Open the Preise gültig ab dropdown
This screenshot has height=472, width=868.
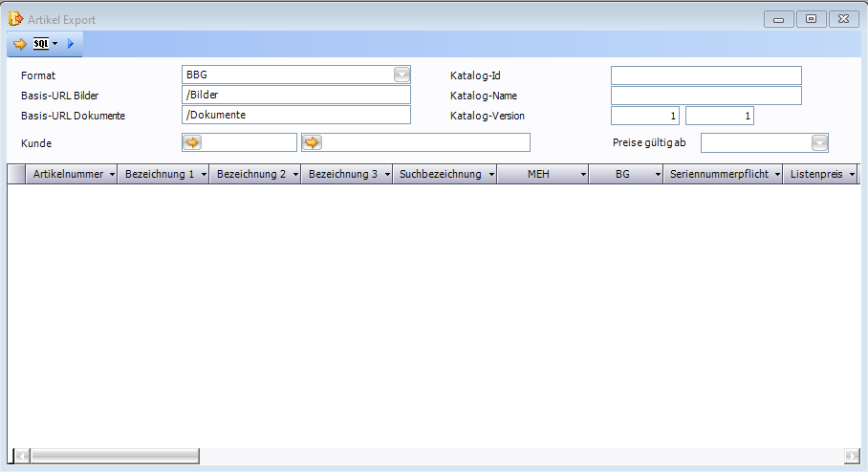tap(819, 142)
